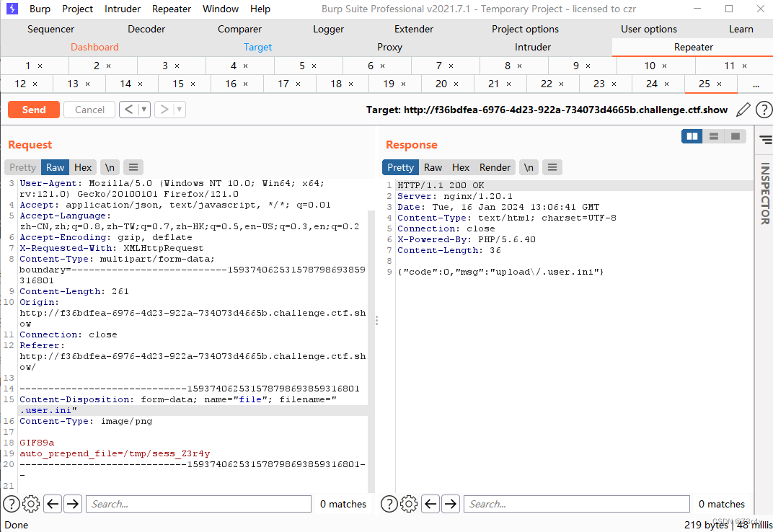Open request search settings gear
The width and height of the screenshot is (773, 532).
31,504
